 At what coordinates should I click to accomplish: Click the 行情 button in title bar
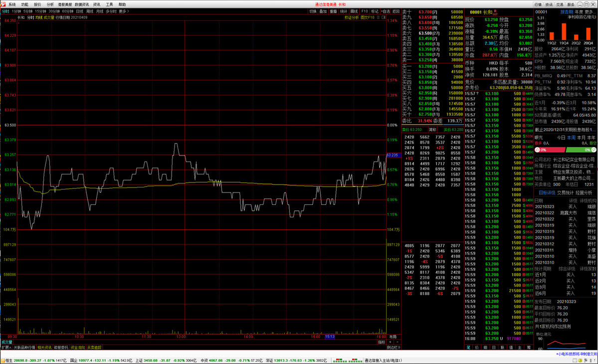tap(538, 4)
